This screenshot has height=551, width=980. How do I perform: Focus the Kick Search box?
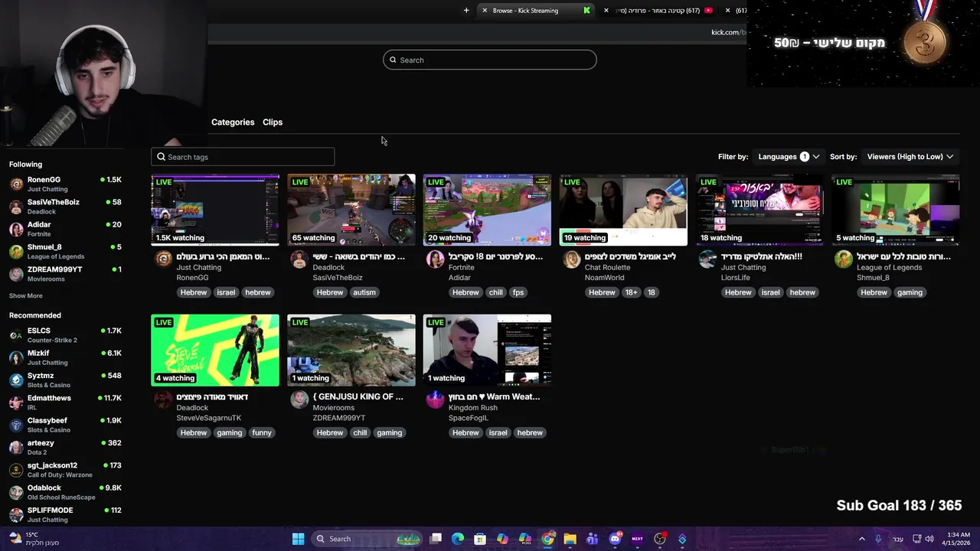point(490,60)
